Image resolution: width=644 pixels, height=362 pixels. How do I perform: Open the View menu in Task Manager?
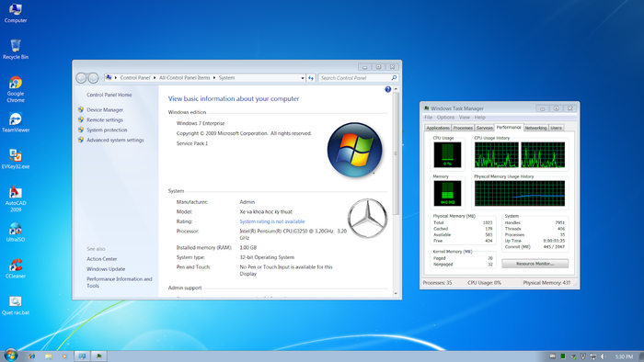[464, 118]
